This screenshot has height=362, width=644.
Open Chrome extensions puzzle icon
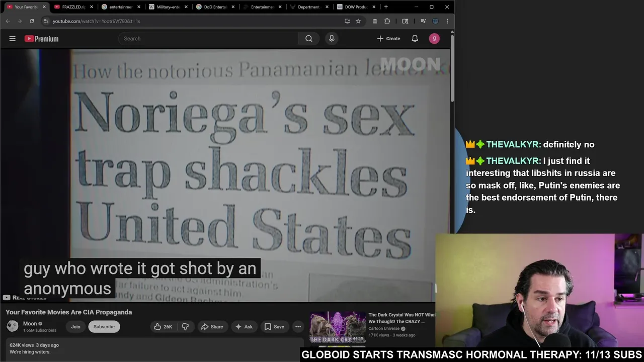387,21
